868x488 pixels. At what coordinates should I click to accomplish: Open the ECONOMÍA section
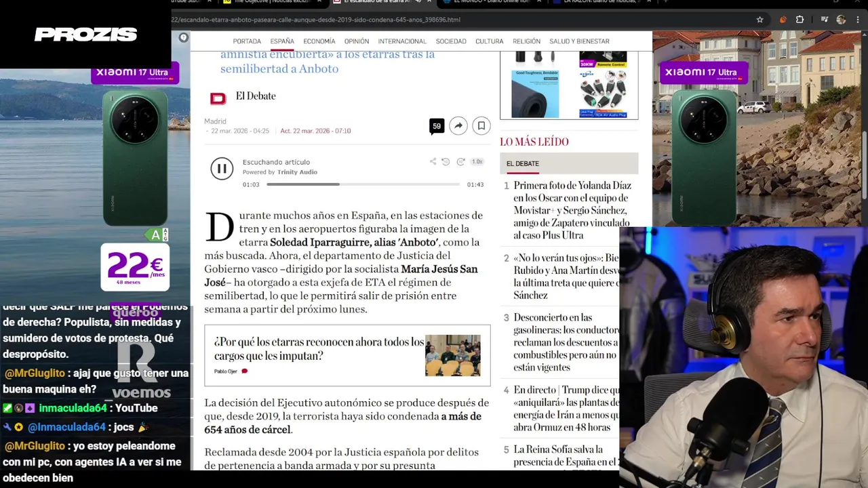point(319,41)
